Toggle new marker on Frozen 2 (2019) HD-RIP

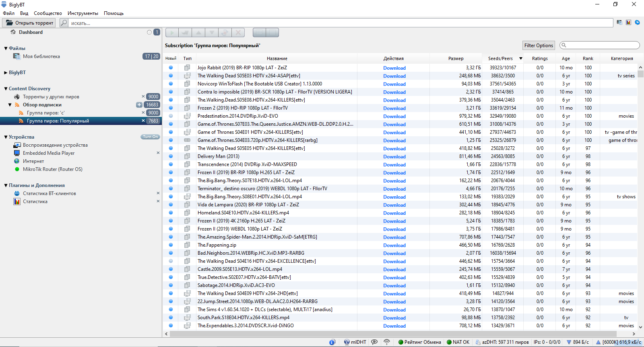tap(171, 108)
